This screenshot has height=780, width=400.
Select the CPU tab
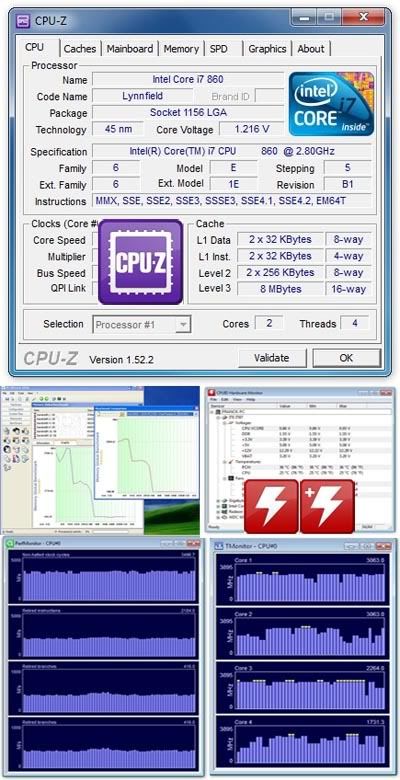(34, 47)
